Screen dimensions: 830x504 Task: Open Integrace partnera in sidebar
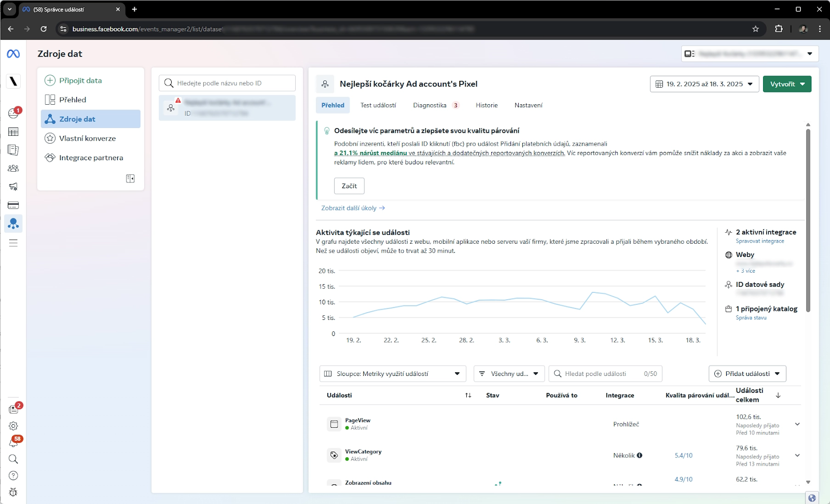click(x=91, y=158)
